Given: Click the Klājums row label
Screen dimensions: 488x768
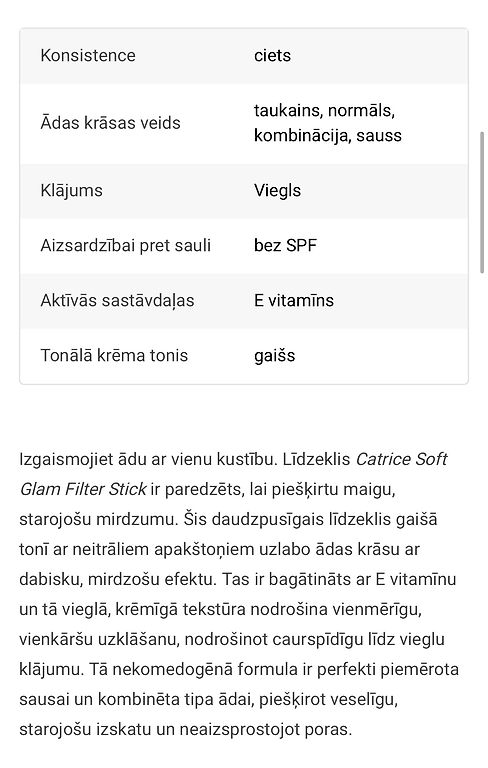Looking at the screenshot, I should coord(72,190).
